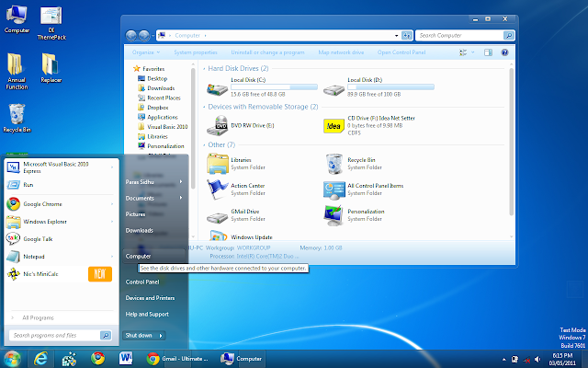Switch to Gmail Chrome taskbar window
This screenshot has height=368, width=588.
tap(178, 359)
